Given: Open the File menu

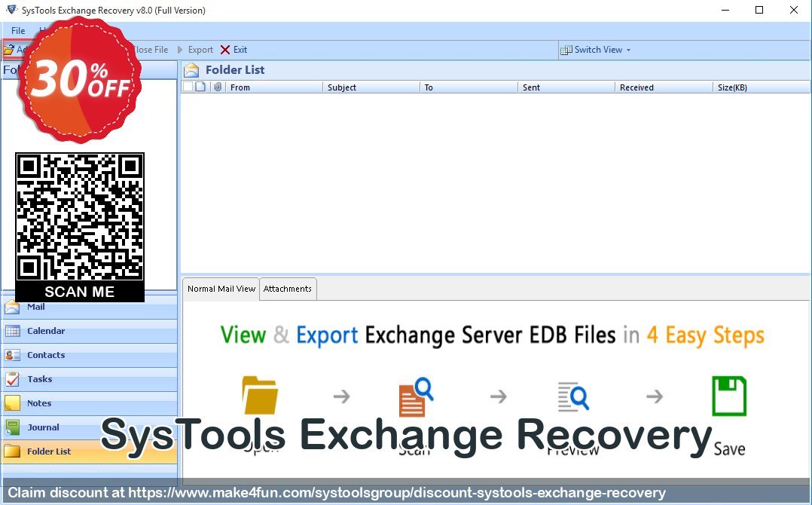Looking at the screenshot, I should pyautogui.click(x=18, y=31).
